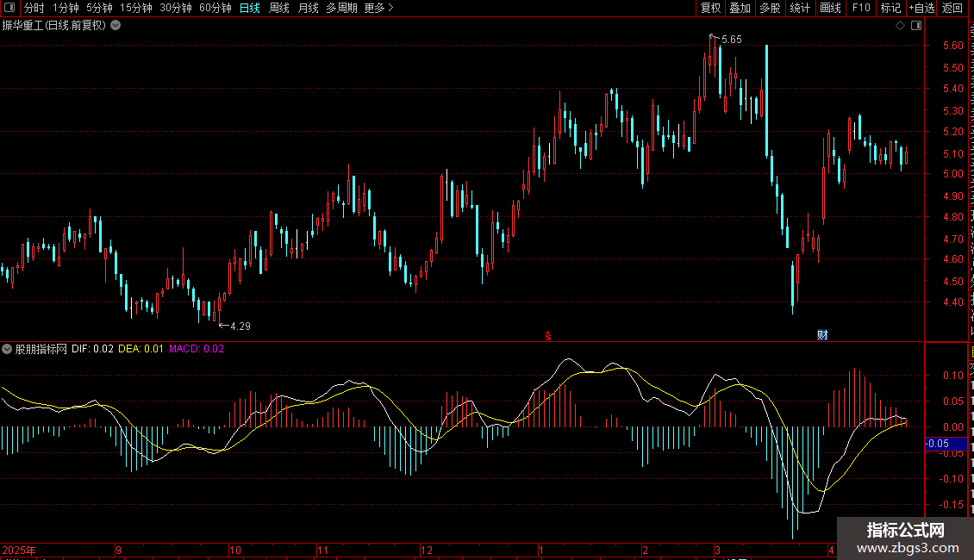The width and height of the screenshot is (974, 560).
Task: Click the panel layout icon before 分时
Action: [x=9, y=8]
